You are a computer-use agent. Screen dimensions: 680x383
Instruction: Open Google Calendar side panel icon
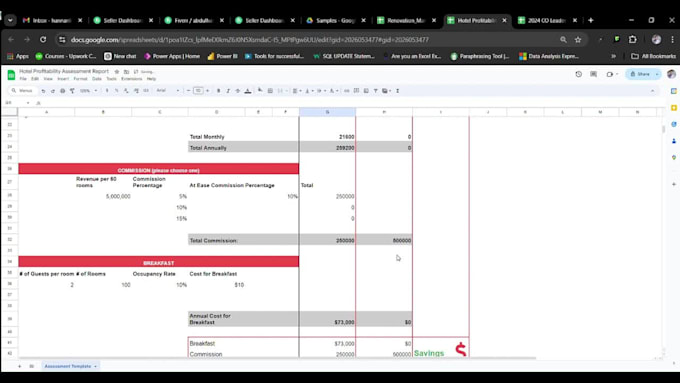[673, 91]
